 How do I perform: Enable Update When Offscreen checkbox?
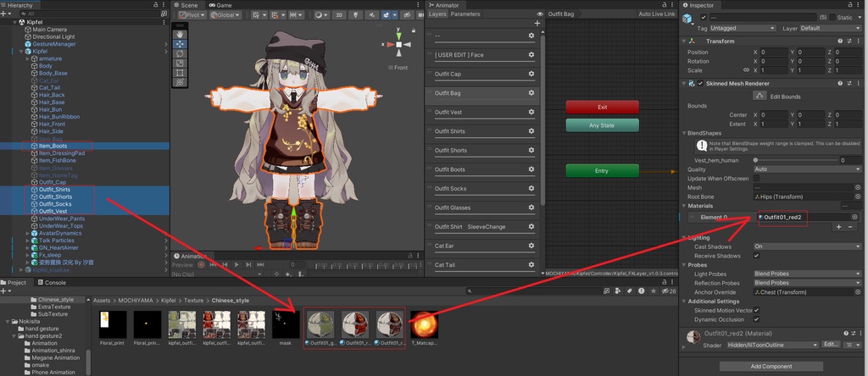click(x=756, y=179)
